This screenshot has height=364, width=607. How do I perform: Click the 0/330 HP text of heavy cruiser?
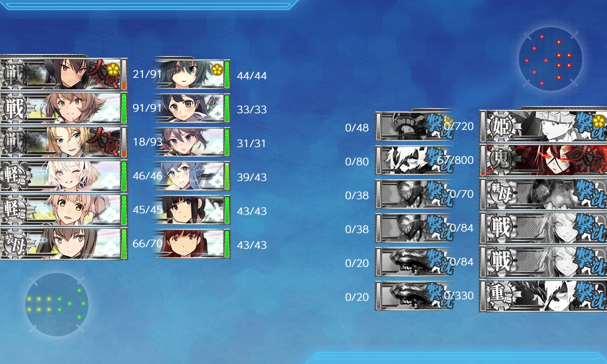coord(459,295)
